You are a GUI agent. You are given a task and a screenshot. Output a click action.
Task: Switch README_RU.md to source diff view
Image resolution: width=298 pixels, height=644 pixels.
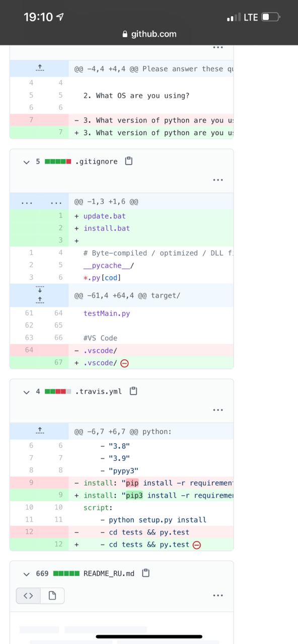click(x=28, y=596)
